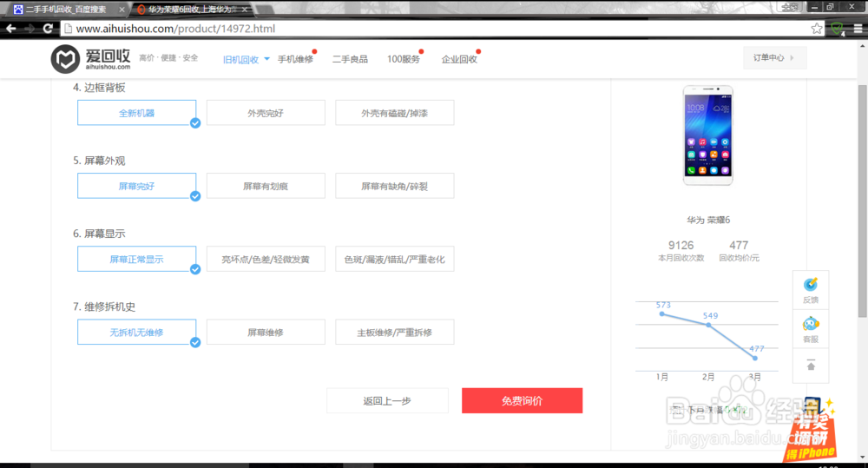Select 屏幕有划痕 option
The height and width of the screenshot is (468, 868).
click(x=266, y=186)
